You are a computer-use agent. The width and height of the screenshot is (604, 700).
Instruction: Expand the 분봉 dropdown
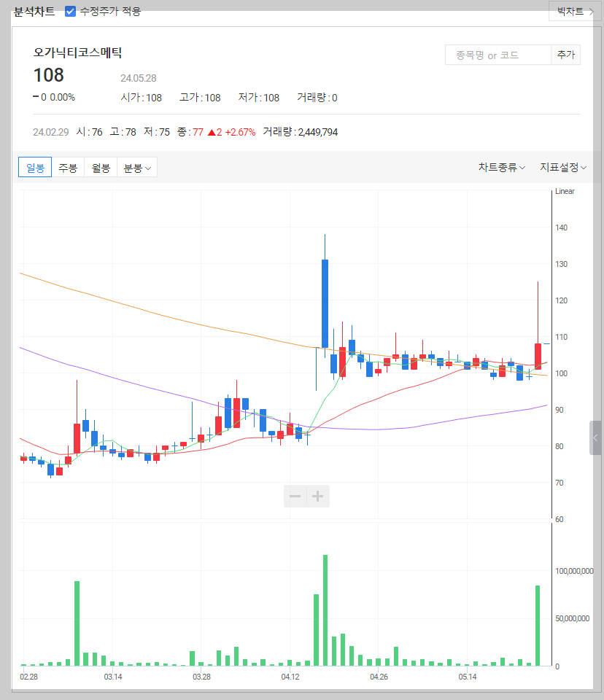[x=137, y=168]
